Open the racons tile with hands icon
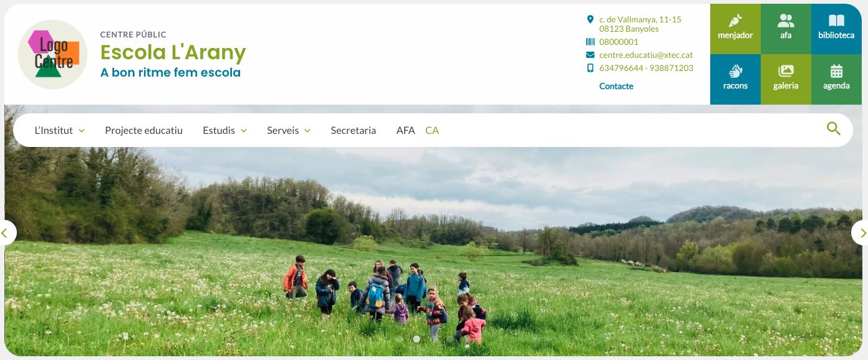The height and width of the screenshot is (360, 868). (x=735, y=79)
